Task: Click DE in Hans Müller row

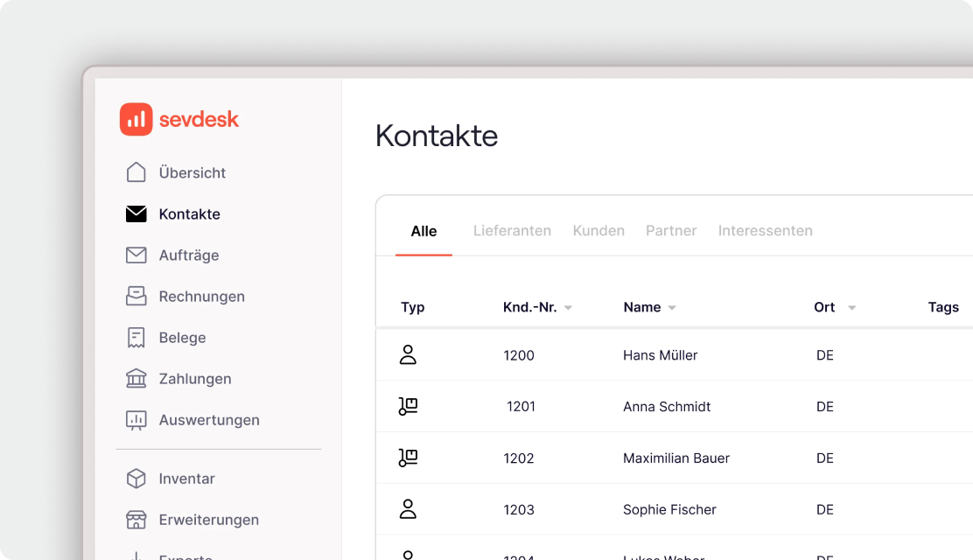Action: [825, 356]
